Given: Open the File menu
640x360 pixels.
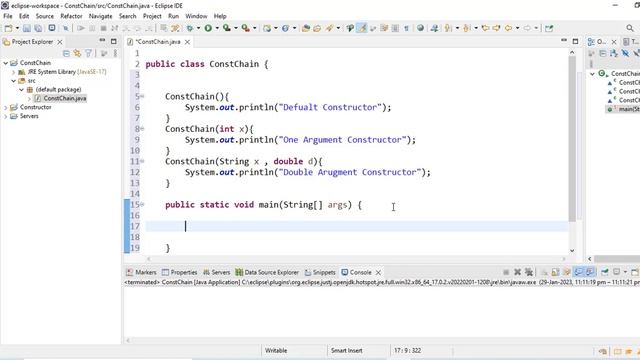Looking at the screenshot, I should coord(8,16).
